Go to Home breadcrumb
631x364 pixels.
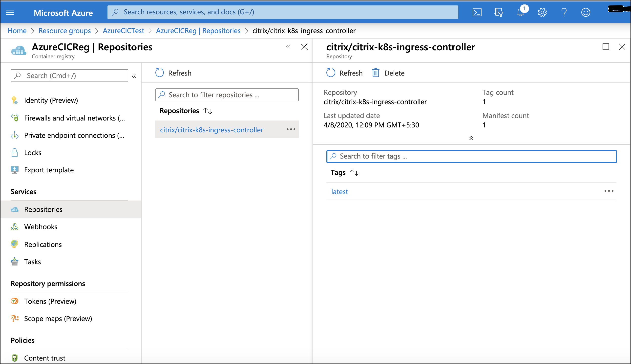click(x=17, y=31)
